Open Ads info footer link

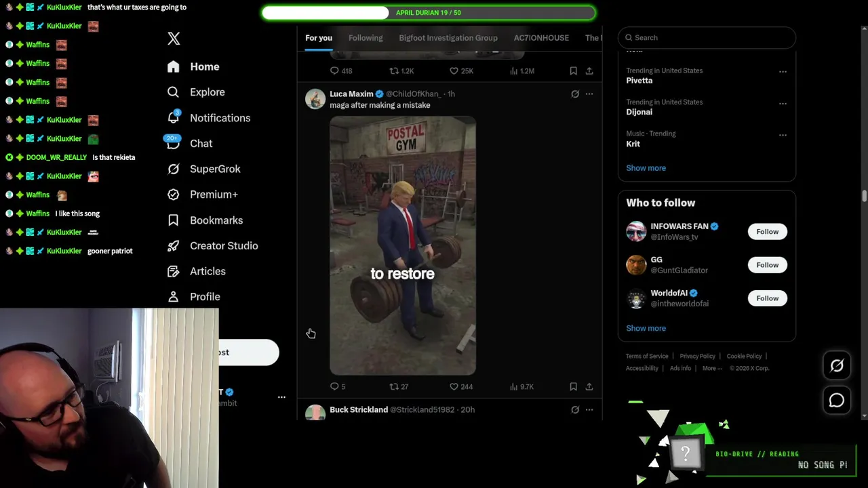pyautogui.click(x=680, y=368)
